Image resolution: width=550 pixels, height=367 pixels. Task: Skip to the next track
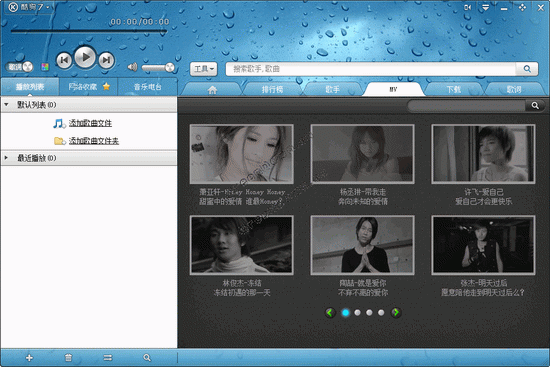[106, 60]
